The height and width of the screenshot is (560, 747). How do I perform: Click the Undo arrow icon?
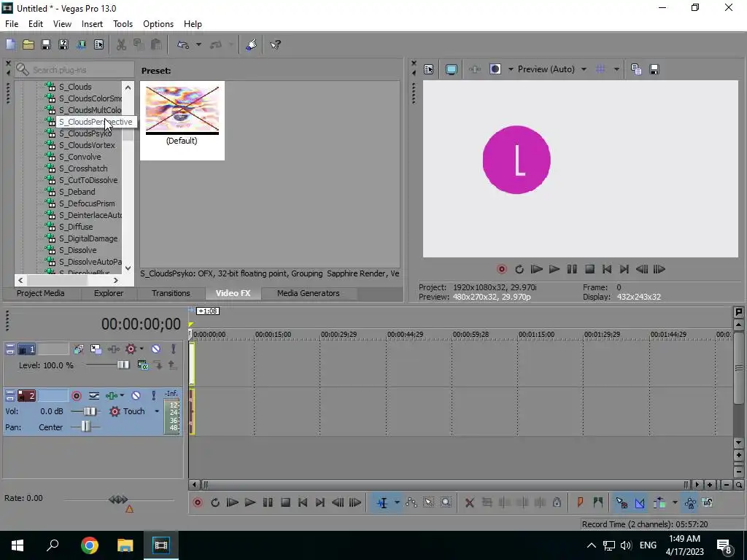(x=183, y=44)
